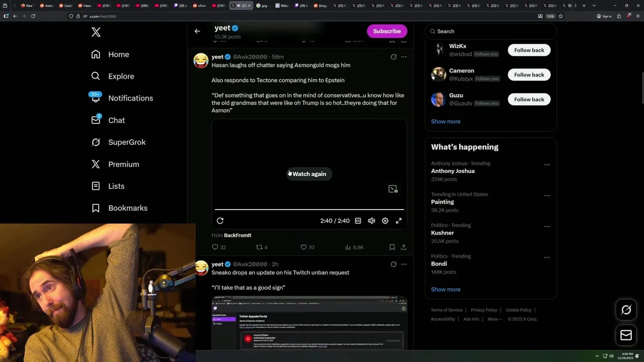
Task: Share the Hasan post
Action: 404,247
